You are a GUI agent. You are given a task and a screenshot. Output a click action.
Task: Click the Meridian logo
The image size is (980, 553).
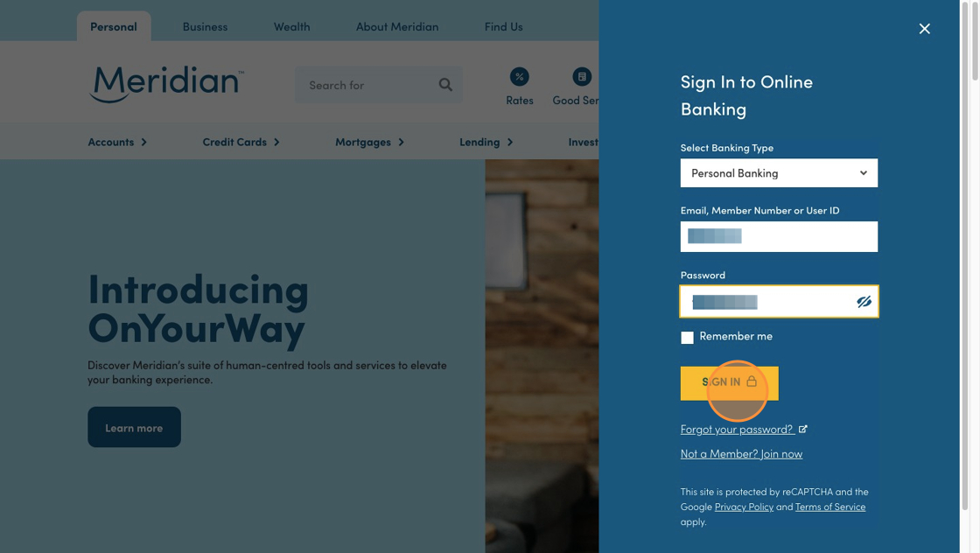tap(166, 84)
